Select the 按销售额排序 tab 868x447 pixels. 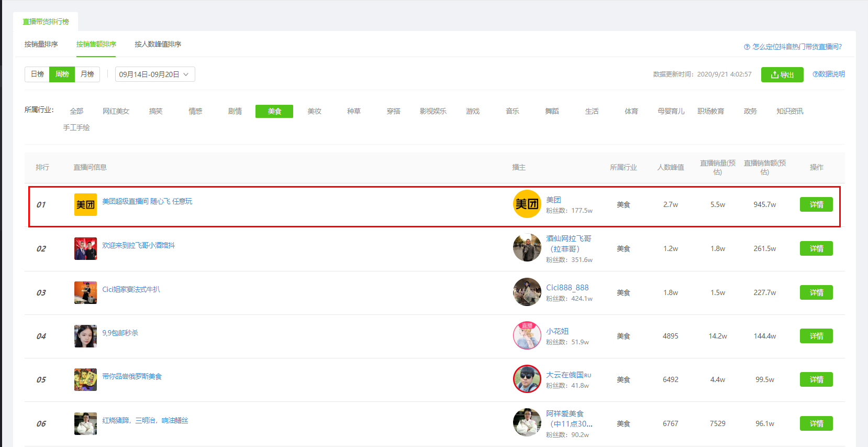[x=96, y=45]
